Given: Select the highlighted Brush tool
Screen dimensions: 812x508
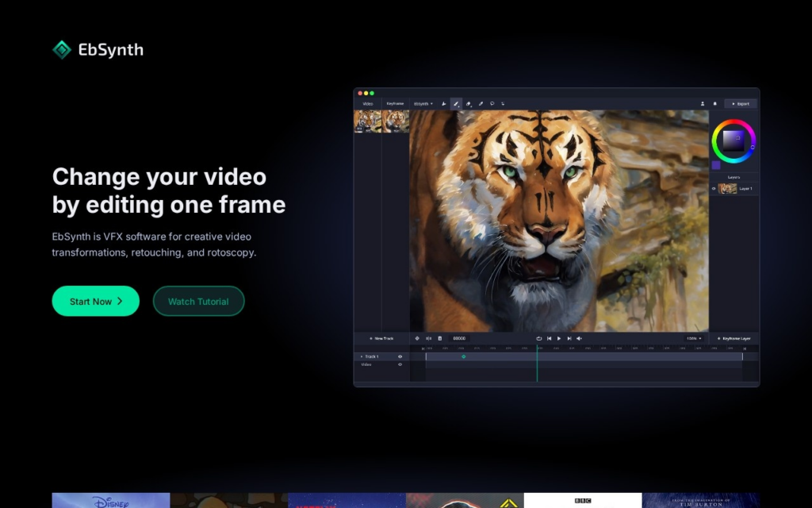Looking at the screenshot, I should tap(456, 104).
